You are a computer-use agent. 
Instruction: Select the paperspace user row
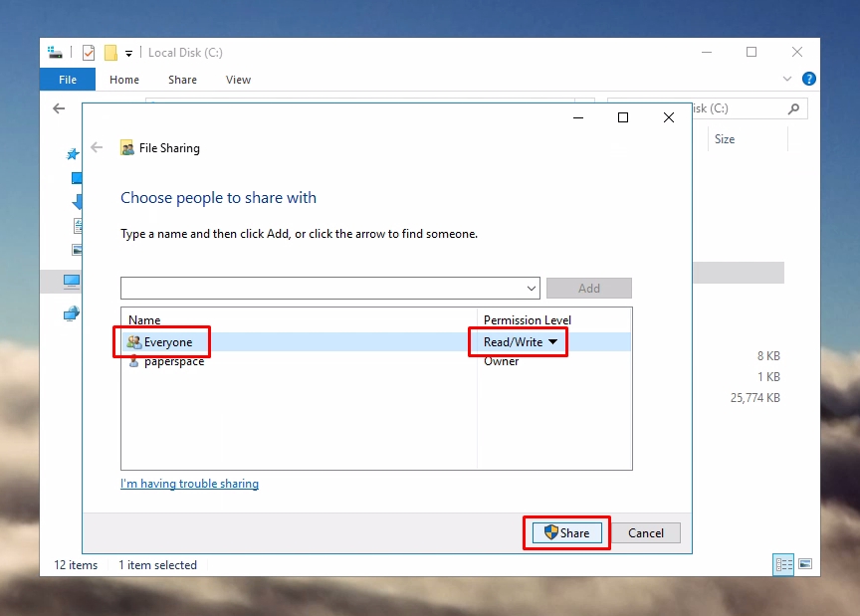click(x=376, y=361)
